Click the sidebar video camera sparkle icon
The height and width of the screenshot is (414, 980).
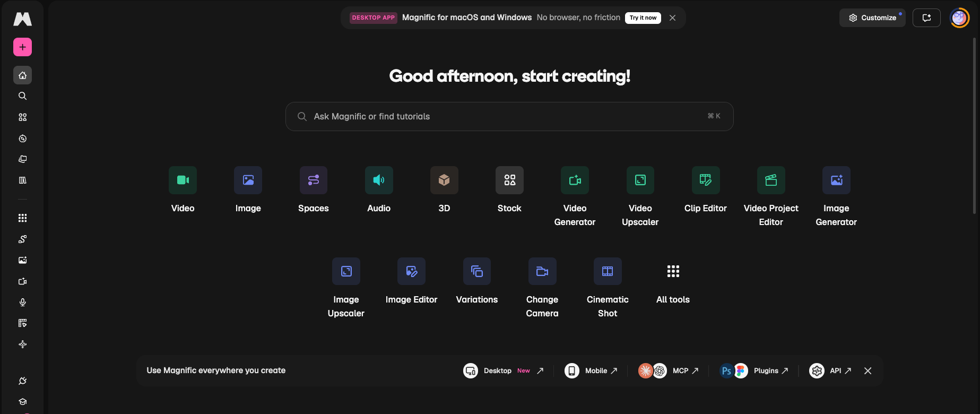coord(22,281)
